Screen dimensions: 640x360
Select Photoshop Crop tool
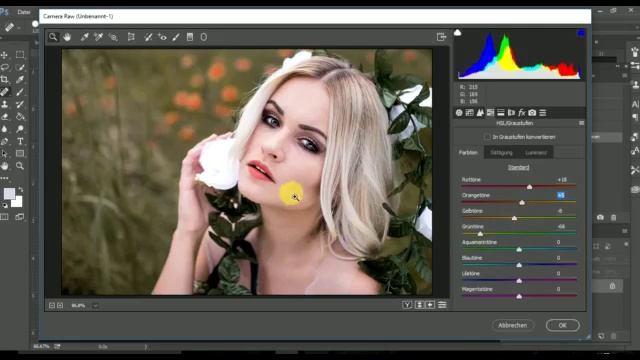click(x=5, y=79)
